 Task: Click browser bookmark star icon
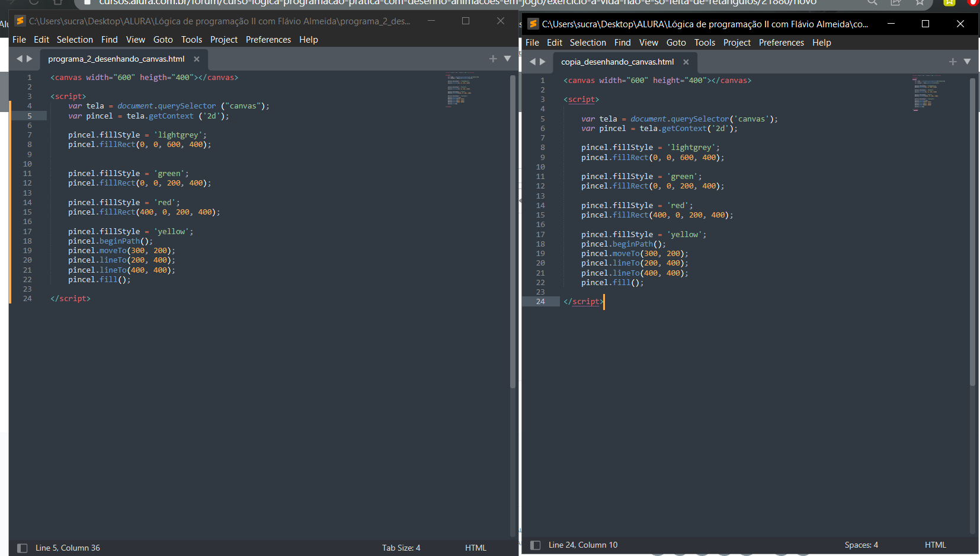point(920,3)
